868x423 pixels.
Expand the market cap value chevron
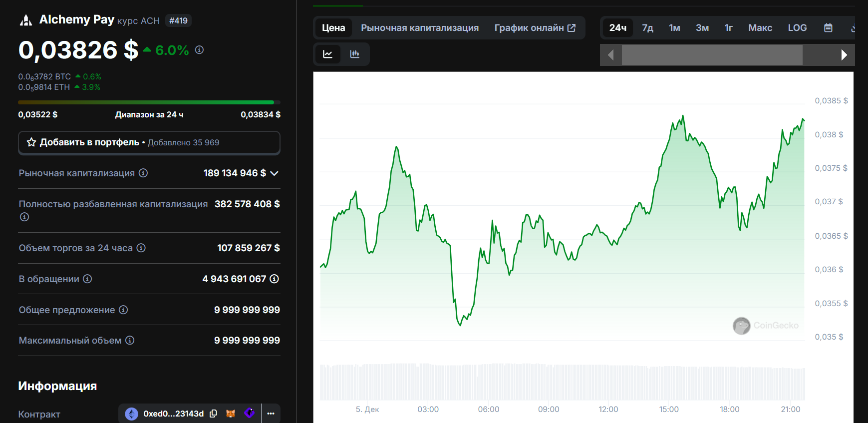275,173
